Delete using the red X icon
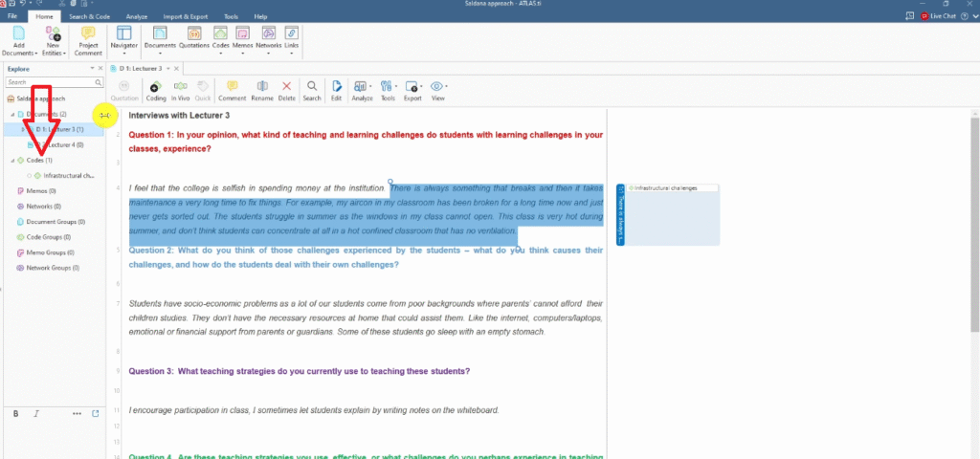Viewport: 980px width, 459px height. (x=286, y=89)
